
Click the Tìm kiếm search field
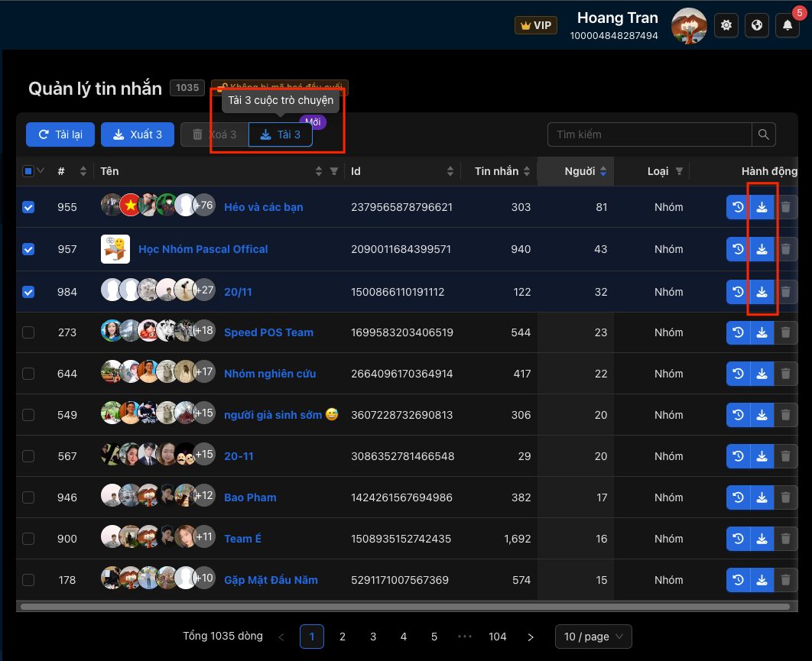point(649,134)
